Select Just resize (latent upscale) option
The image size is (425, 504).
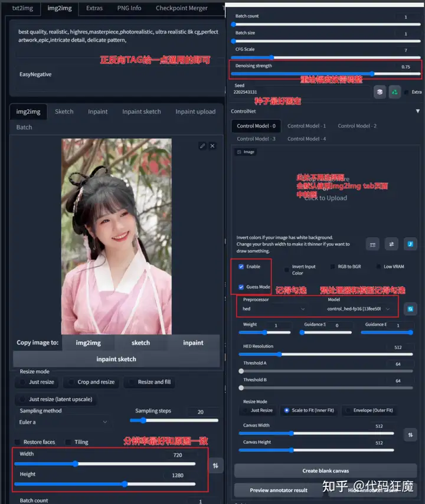[56, 399]
